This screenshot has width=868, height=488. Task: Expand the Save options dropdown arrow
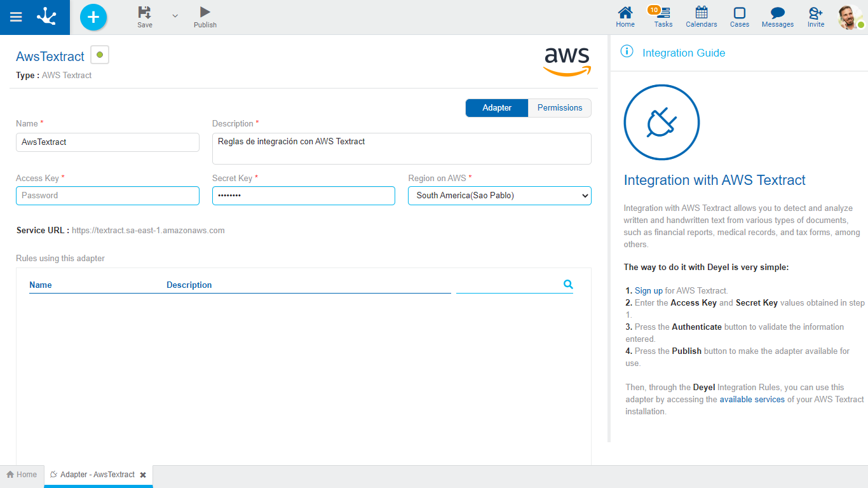point(175,16)
